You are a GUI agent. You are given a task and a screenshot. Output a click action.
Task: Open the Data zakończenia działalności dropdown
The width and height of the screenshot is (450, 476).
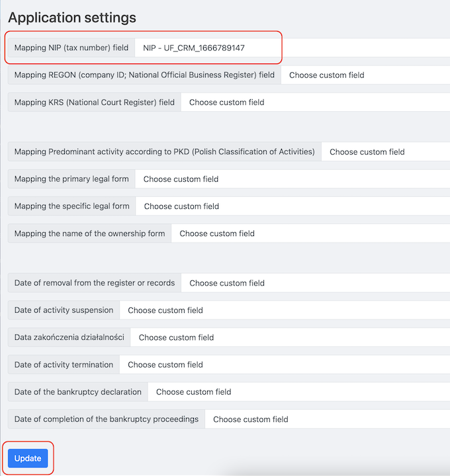290,337
